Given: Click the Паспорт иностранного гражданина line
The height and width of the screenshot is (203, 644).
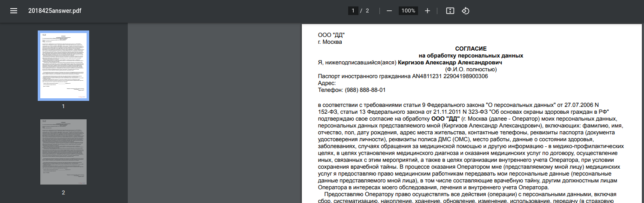Looking at the screenshot, I should (x=403, y=76).
